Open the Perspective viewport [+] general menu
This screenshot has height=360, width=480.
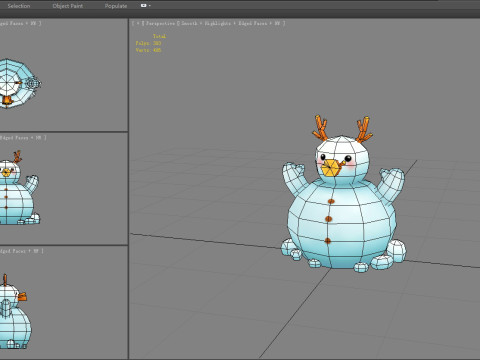click(x=138, y=23)
